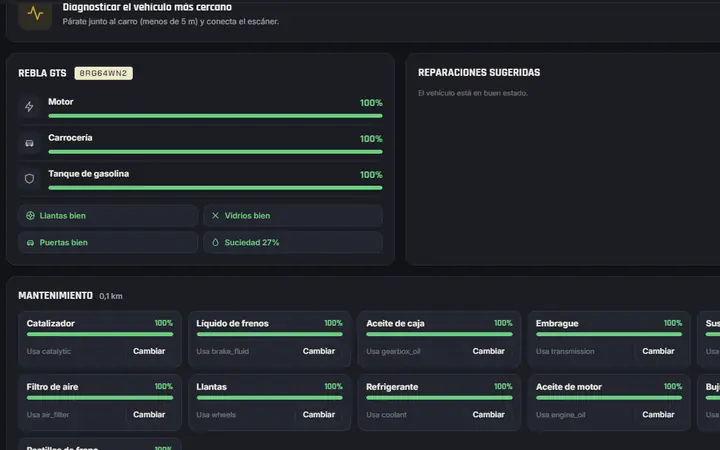Click the 'Usa coolant' label

point(387,415)
